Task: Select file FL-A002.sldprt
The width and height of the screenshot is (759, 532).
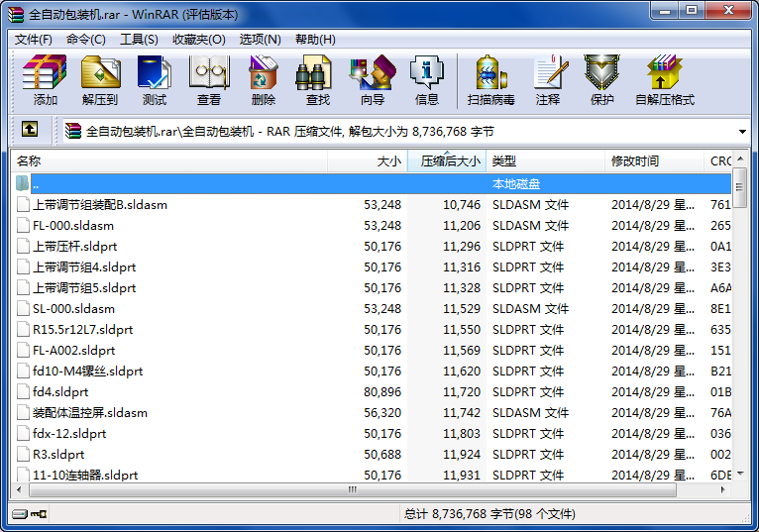Action: [74, 351]
